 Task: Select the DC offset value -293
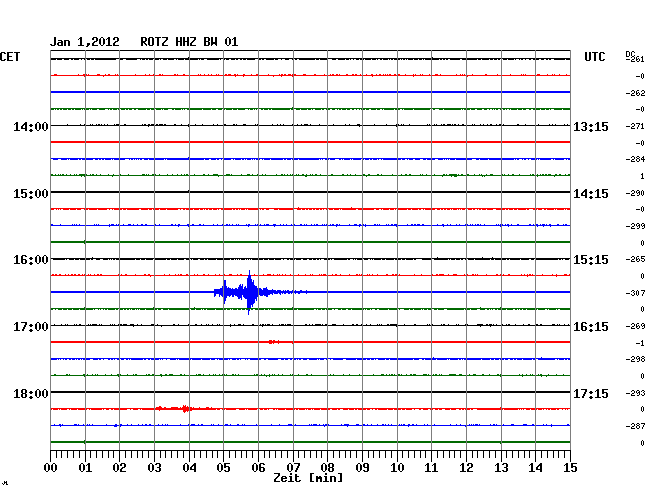[635, 393]
